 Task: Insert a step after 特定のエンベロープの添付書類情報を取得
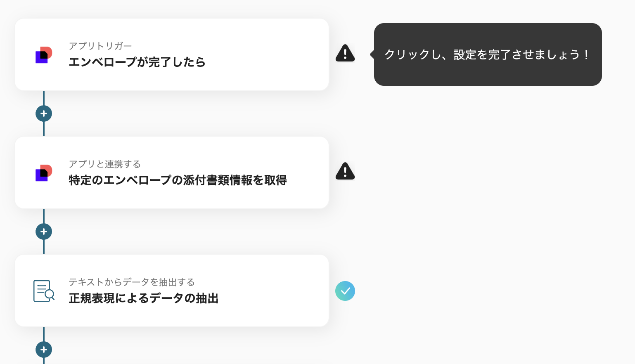tap(44, 232)
